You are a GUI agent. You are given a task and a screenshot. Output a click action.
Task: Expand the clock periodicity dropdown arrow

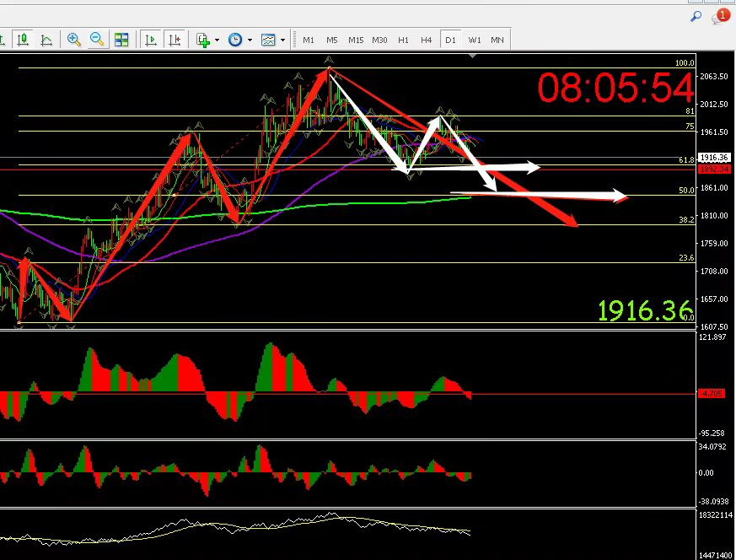250,40
